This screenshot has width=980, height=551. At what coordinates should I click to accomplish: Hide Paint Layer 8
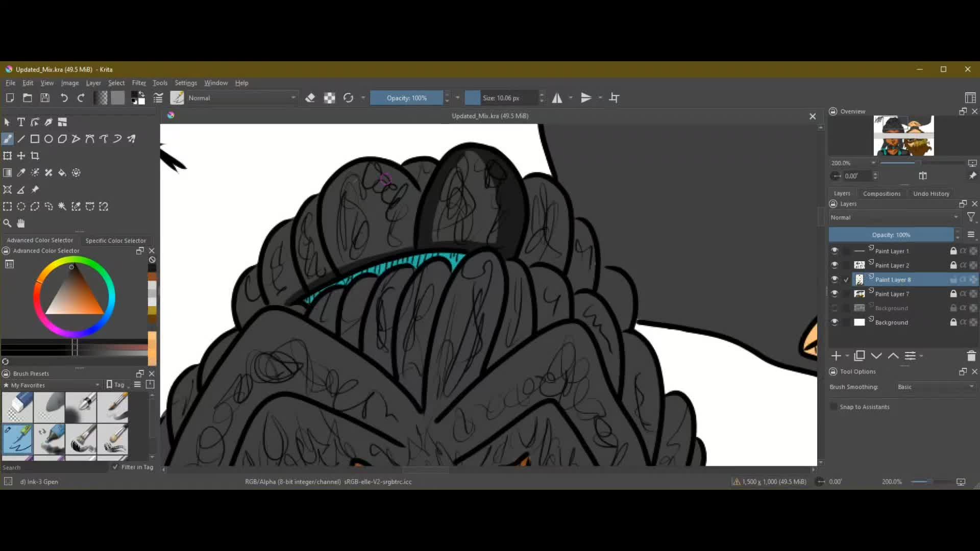click(835, 280)
